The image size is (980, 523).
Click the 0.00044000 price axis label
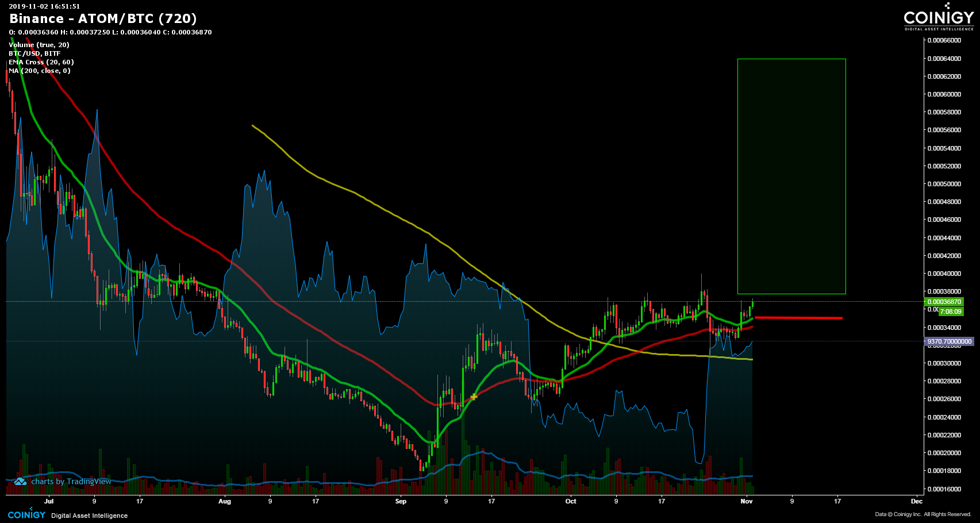944,238
